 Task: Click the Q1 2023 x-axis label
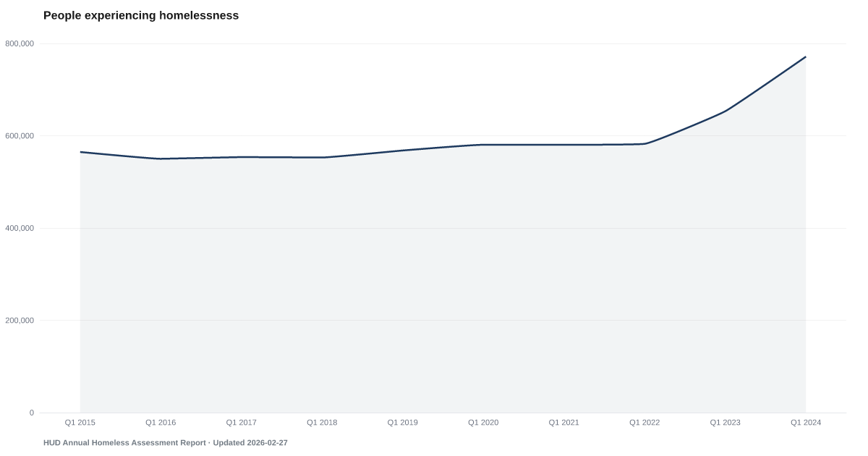[x=726, y=422]
